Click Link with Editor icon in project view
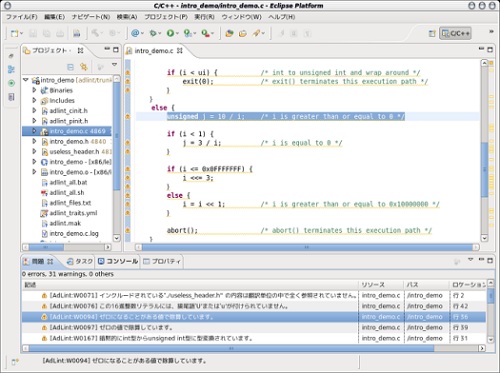The height and width of the screenshot is (373, 500). click(x=84, y=67)
